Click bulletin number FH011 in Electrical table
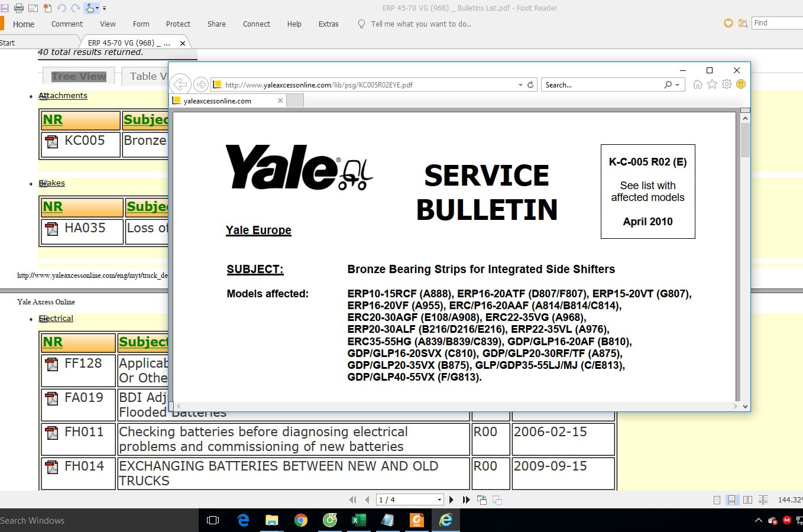 (84, 432)
